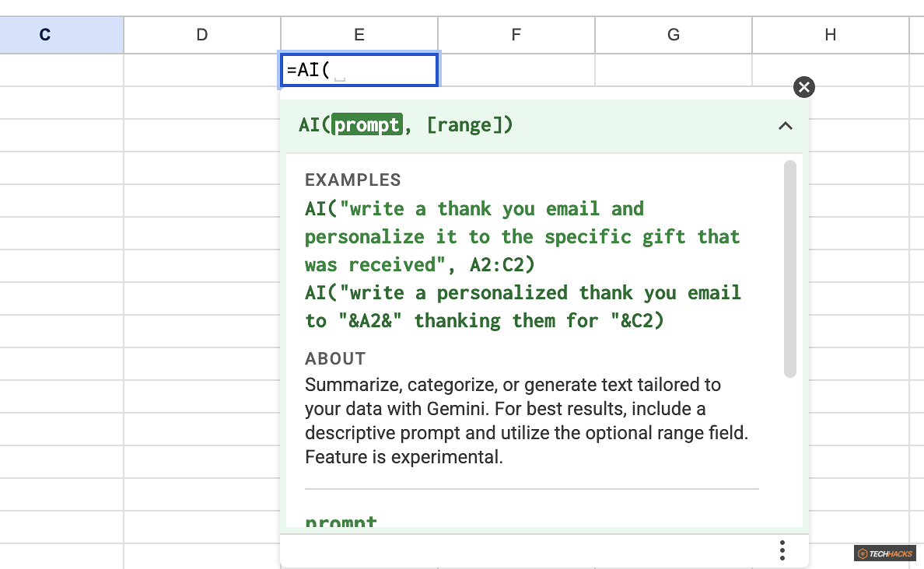
Task: Collapse the AI function syntax card
Action: (x=786, y=125)
